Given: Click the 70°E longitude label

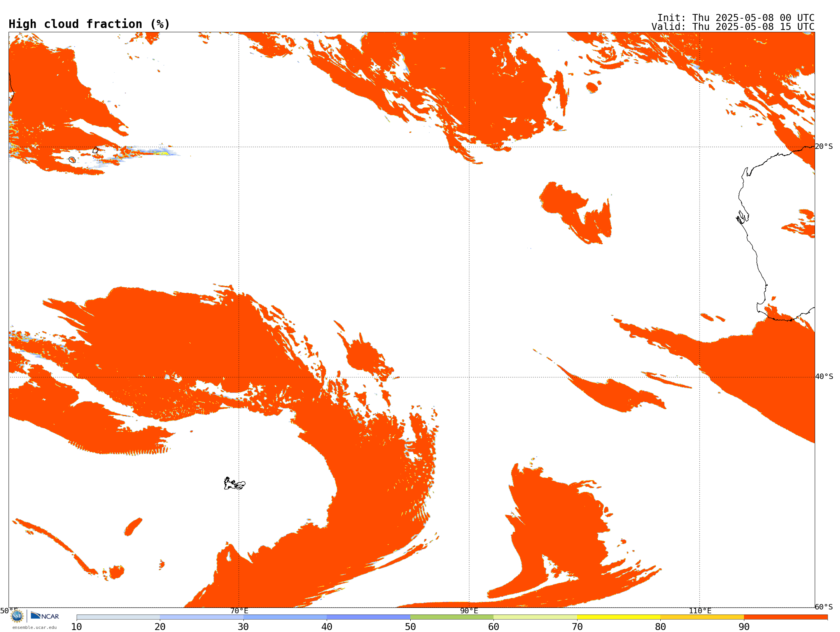Looking at the screenshot, I should coord(239,611).
